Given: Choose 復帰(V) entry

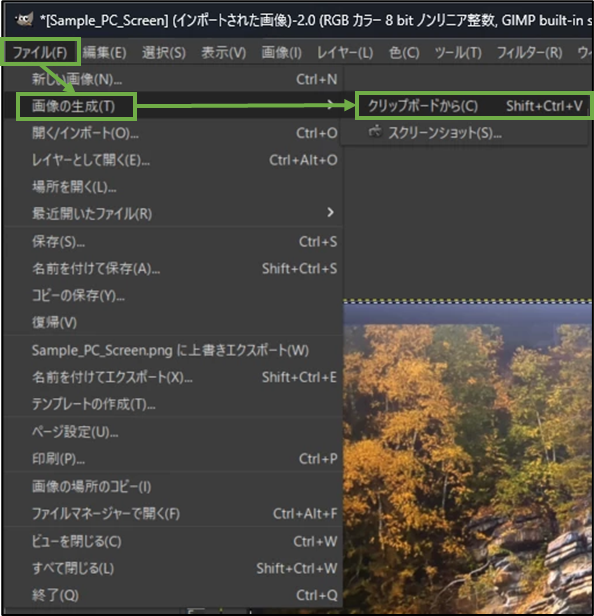Looking at the screenshot, I should click(173, 322).
